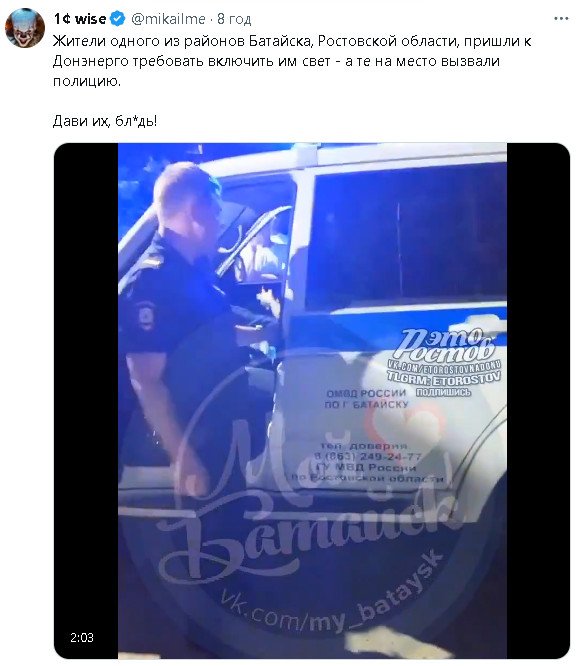
Task: Open the clown profile avatar
Action: tap(25, 28)
